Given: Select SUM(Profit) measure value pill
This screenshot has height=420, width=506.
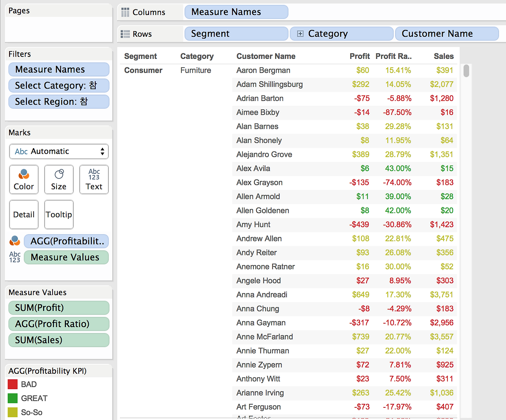Looking at the screenshot, I should click(x=59, y=308).
